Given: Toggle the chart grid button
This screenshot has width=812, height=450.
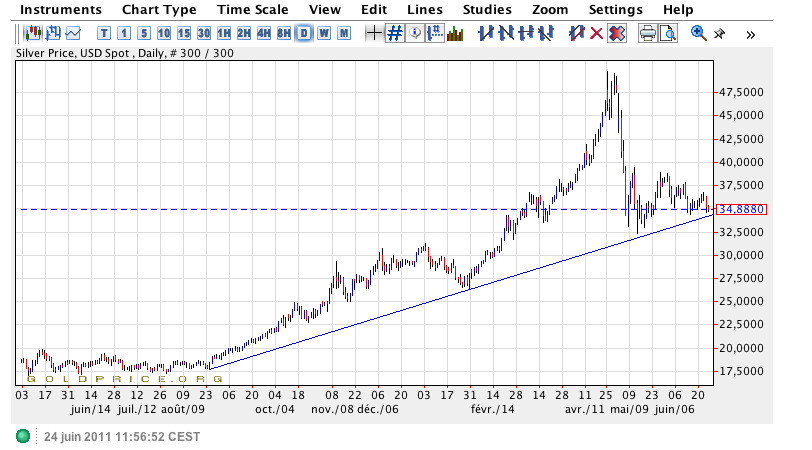Looking at the screenshot, I should pos(395,33).
